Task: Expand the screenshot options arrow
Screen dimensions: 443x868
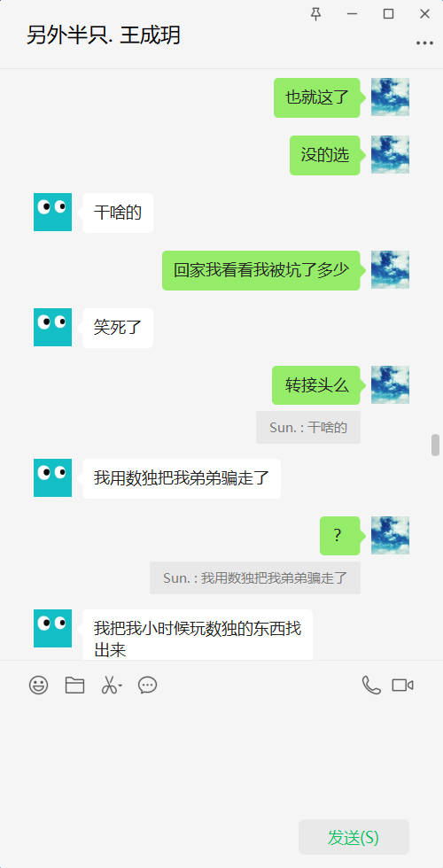Action: pos(120,686)
